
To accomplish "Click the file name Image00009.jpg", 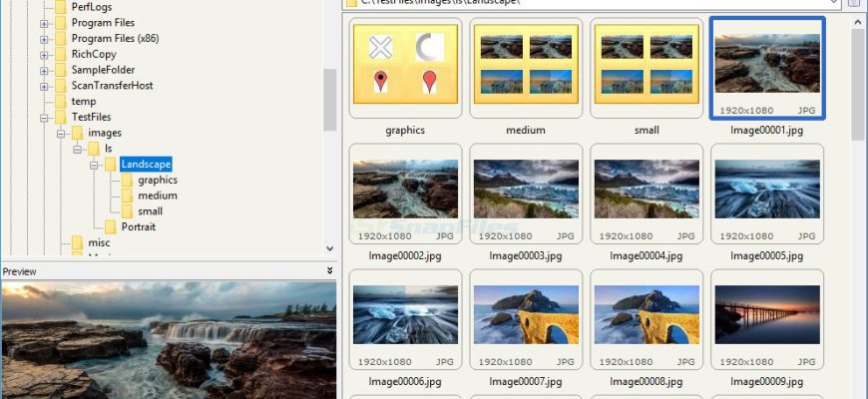I will pos(766,382).
